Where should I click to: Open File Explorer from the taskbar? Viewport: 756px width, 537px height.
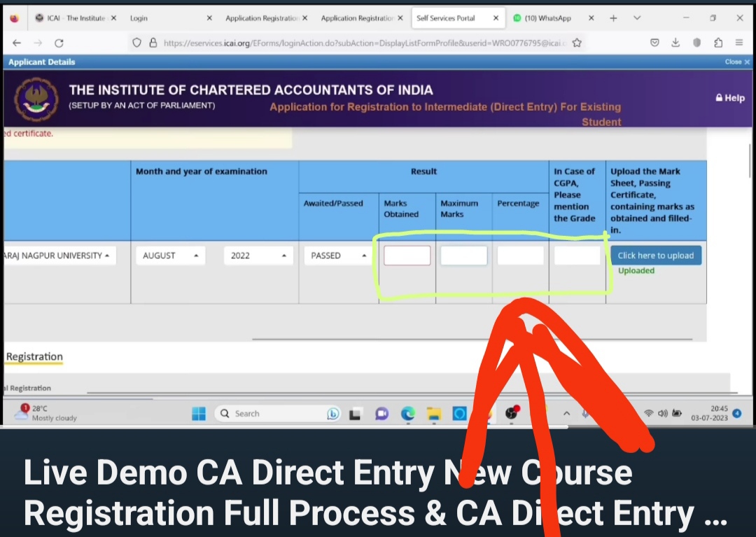(x=434, y=414)
